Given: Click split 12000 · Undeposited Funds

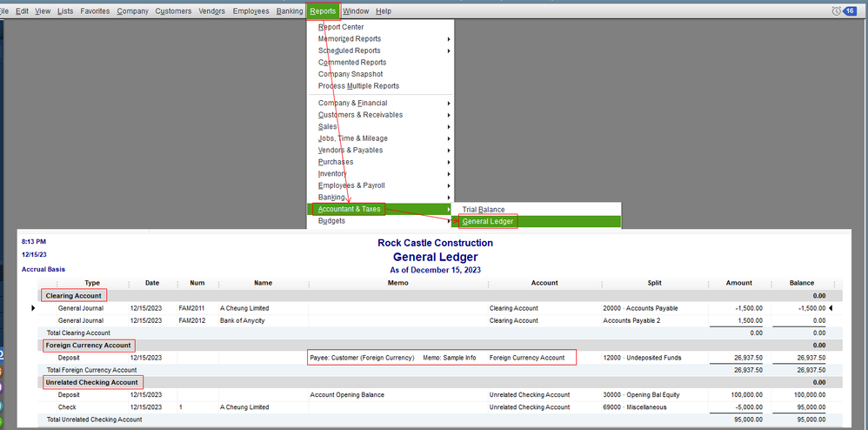Looking at the screenshot, I should coord(642,358).
